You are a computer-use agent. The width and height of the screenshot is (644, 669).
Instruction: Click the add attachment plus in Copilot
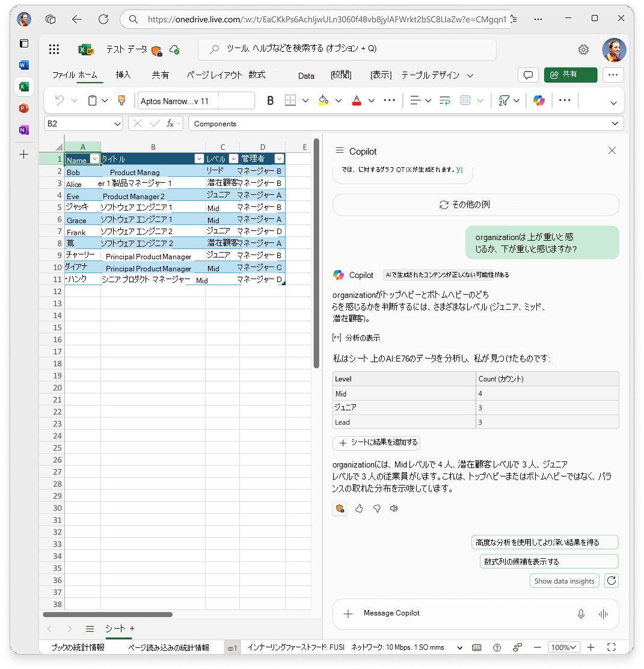click(x=348, y=614)
